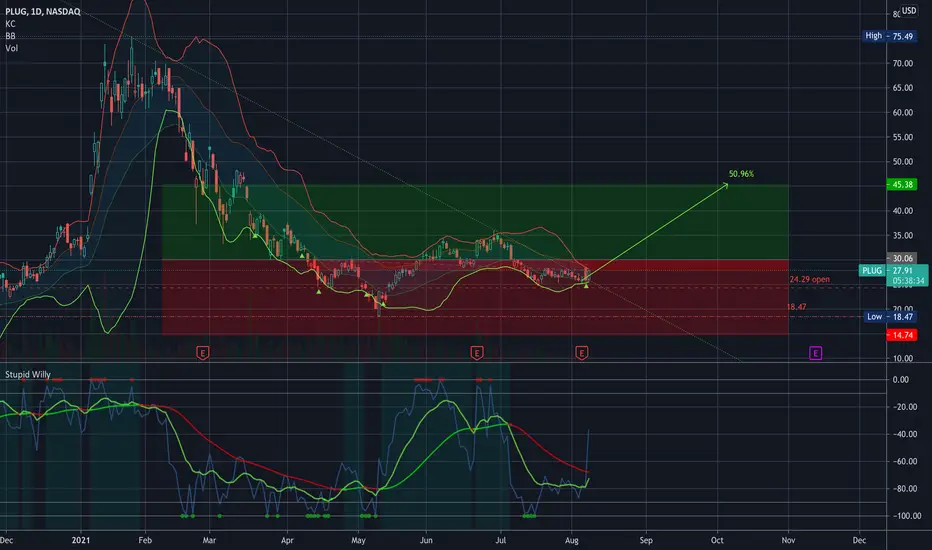Screen dimensions: 932x550
Task: Click the red 18.47 level text on chart
Action: (796, 307)
